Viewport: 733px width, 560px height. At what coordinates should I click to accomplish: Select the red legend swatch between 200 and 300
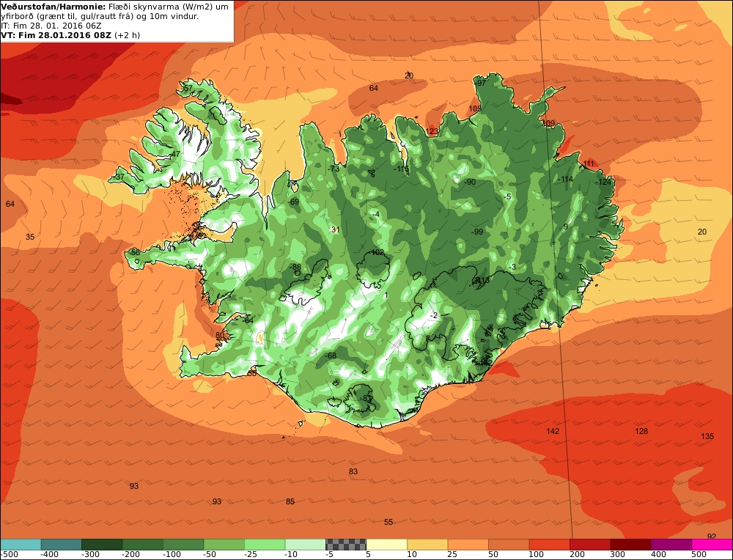590,545
